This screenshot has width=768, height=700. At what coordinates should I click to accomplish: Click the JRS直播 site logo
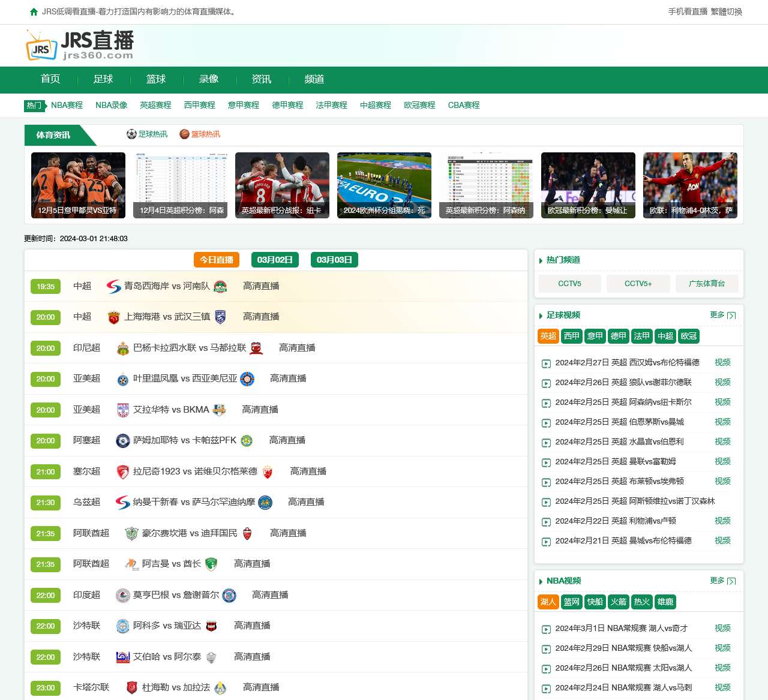pos(80,45)
